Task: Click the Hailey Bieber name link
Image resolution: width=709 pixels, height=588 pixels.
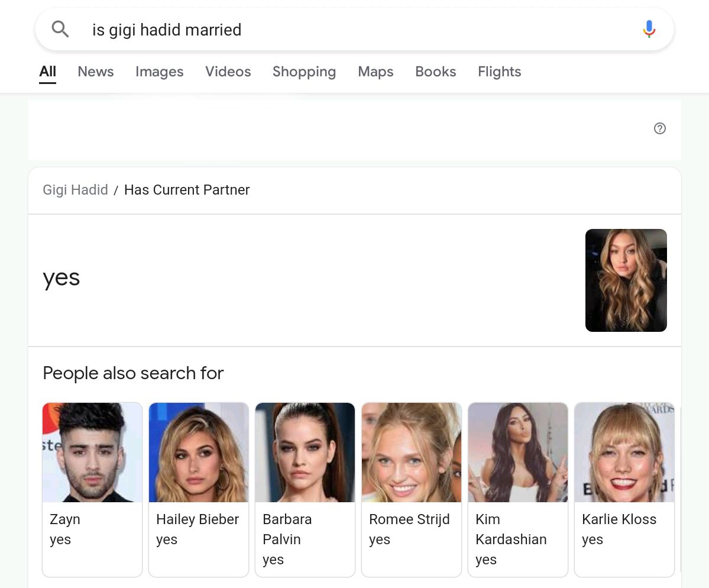Action: pyautogui.click(x=197, y=519)
